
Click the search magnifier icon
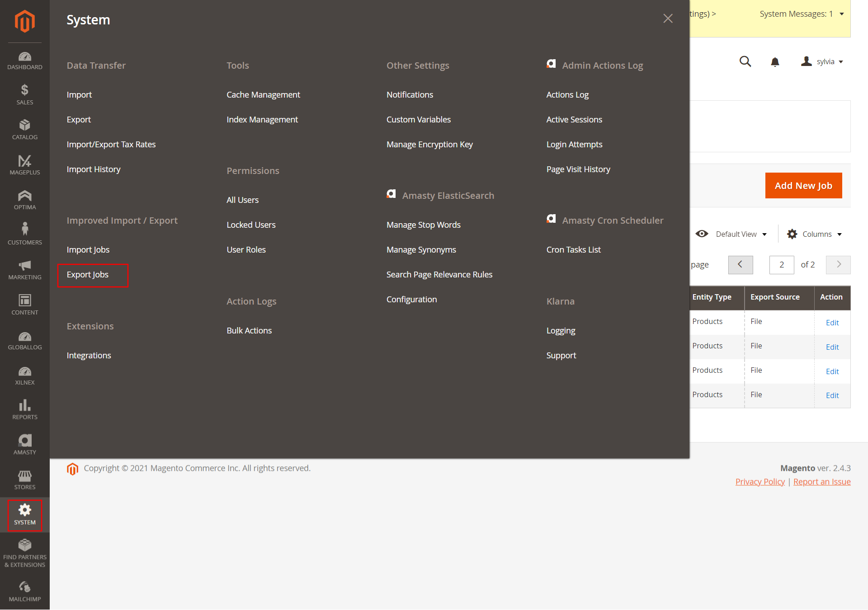(745, 62)
